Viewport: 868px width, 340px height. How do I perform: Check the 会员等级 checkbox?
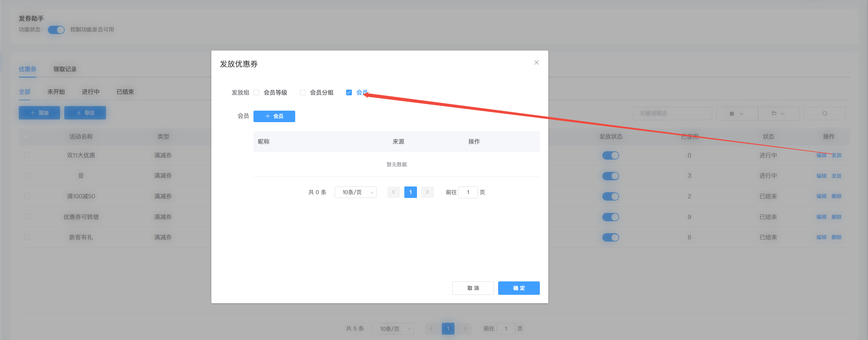click(x=257, y=93)
